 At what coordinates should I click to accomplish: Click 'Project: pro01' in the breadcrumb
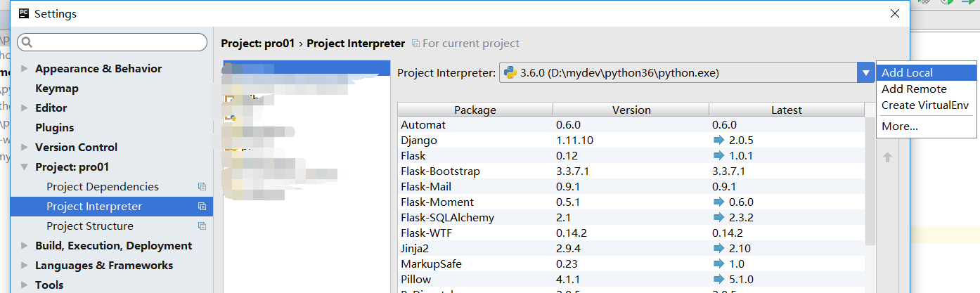(257, 44)
